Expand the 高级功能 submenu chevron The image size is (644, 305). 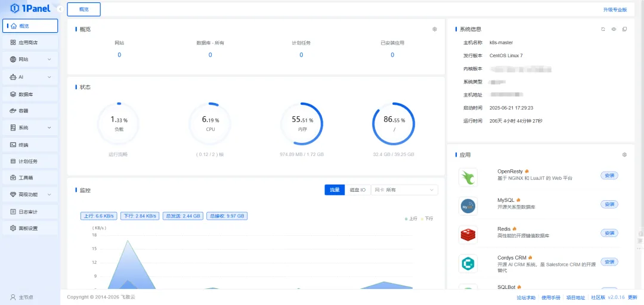[49, 194]
